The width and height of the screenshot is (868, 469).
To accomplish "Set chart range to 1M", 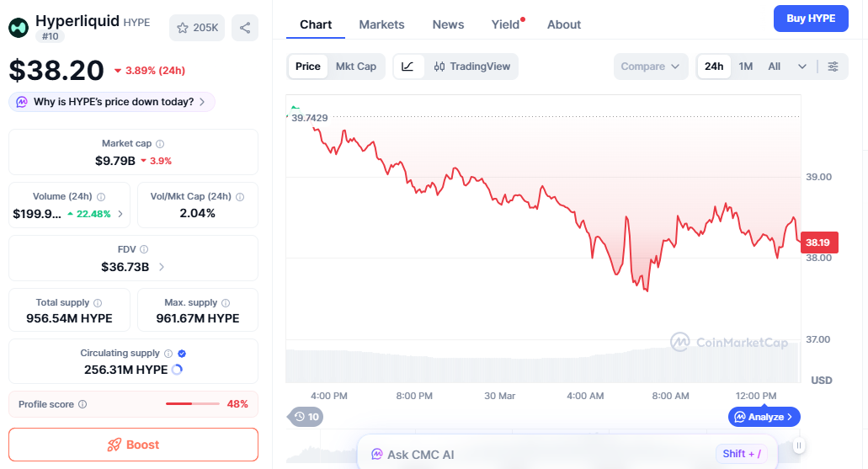I will tap(746, 67).
